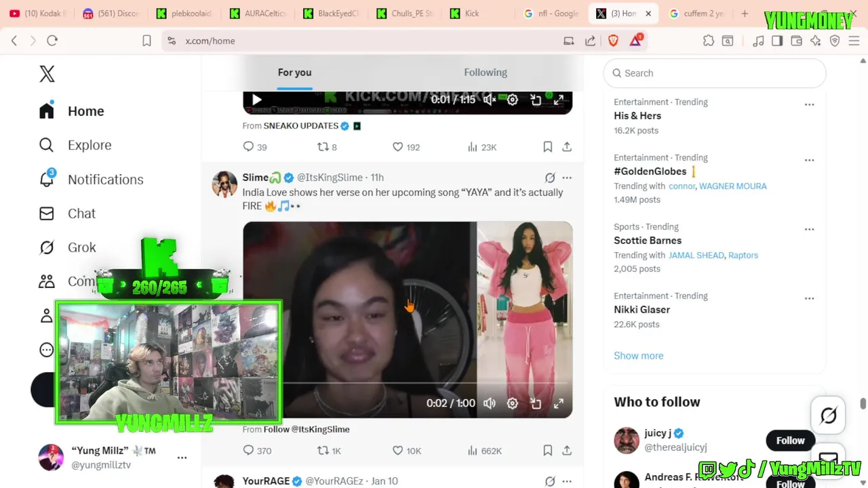
Task: Open browser hamburger menu
Action: pyautogui.click(x=854, y=41)
